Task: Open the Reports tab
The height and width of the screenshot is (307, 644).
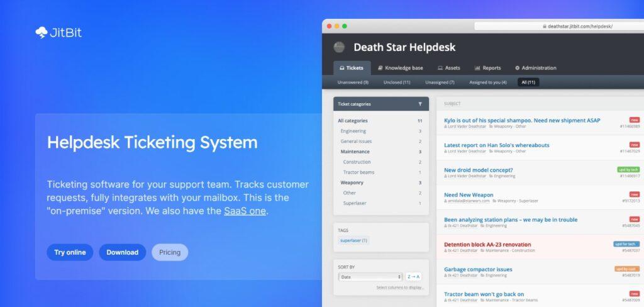Action: tap(487, 68)
